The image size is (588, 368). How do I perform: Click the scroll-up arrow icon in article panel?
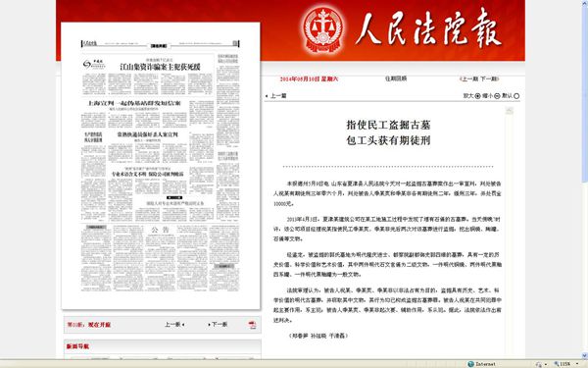tap(509, 110)
